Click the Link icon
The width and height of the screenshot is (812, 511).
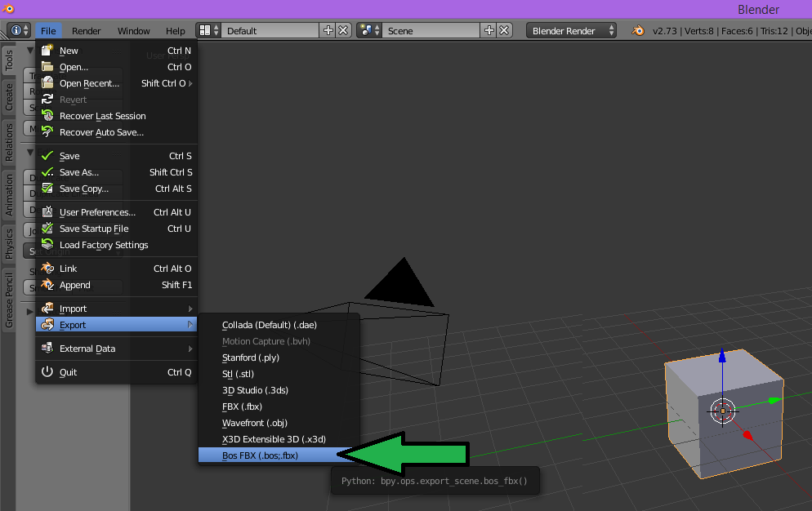point(47,269)
